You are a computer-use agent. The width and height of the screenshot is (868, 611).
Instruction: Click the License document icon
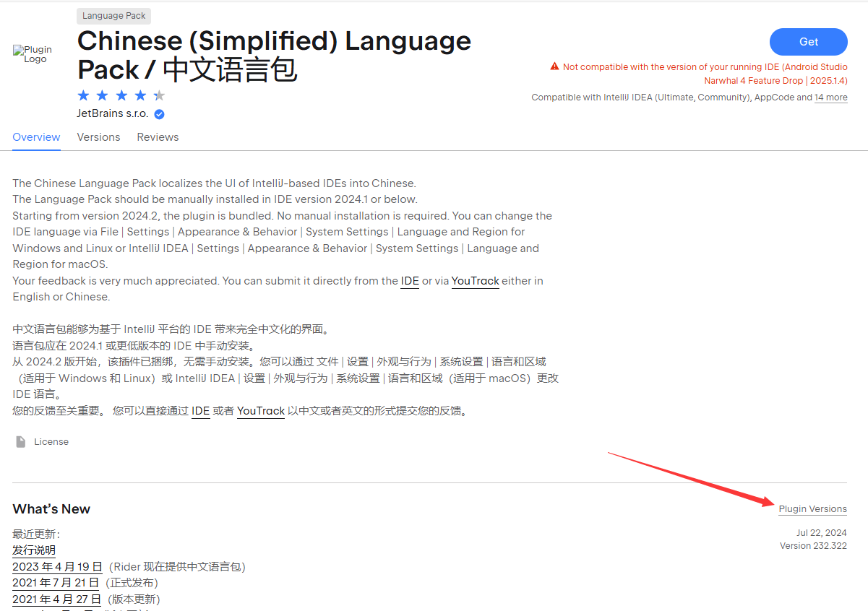21,441
